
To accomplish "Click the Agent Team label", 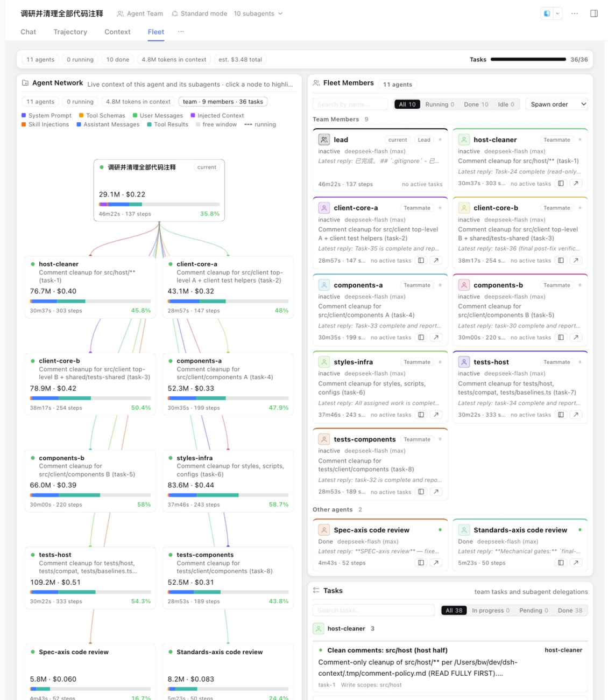I will tap(140, 13).
